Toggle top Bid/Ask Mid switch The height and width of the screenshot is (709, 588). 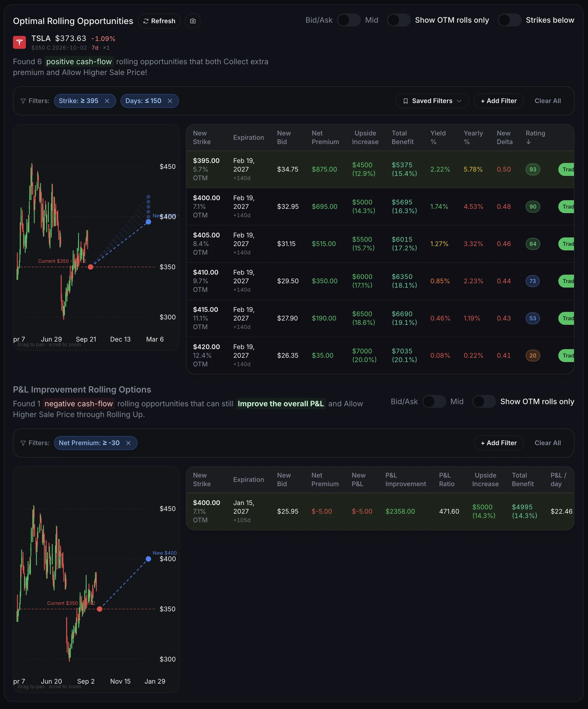(349, 20)
